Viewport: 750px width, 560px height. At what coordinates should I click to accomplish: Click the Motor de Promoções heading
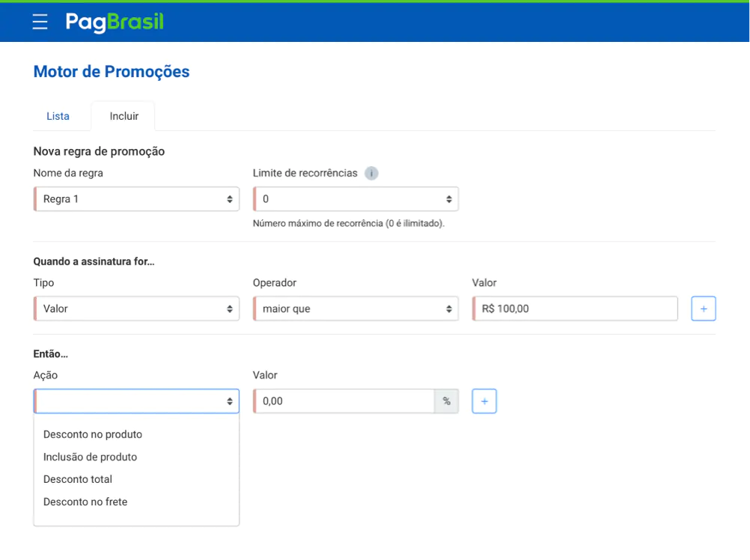[x=112, y=72]
